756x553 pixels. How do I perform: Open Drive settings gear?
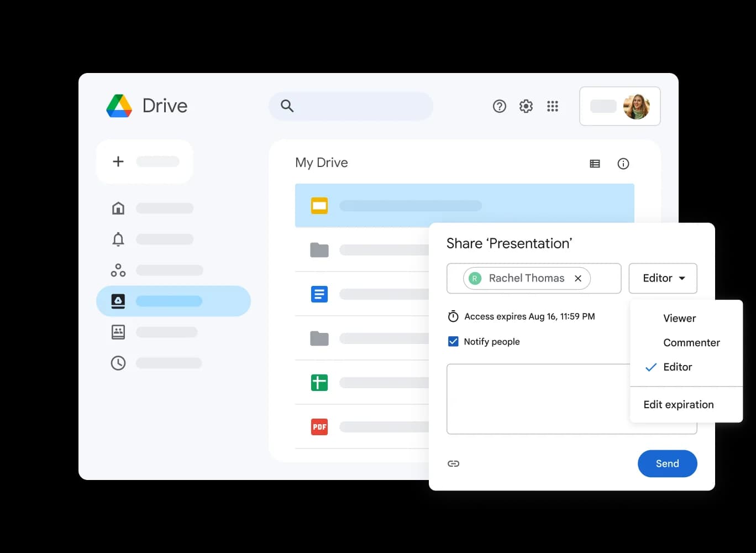pyautogui.click(x=526, y=106)
